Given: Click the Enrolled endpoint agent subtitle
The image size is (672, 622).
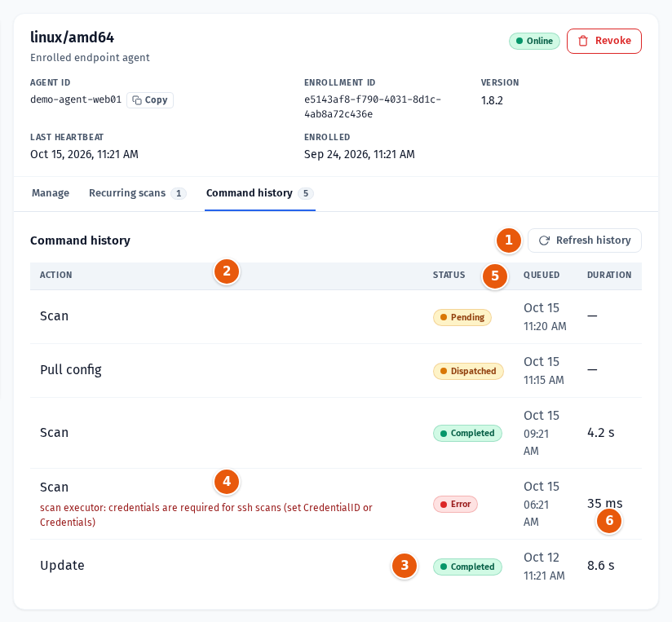Looking at the screenshot, I should [90, 58].
